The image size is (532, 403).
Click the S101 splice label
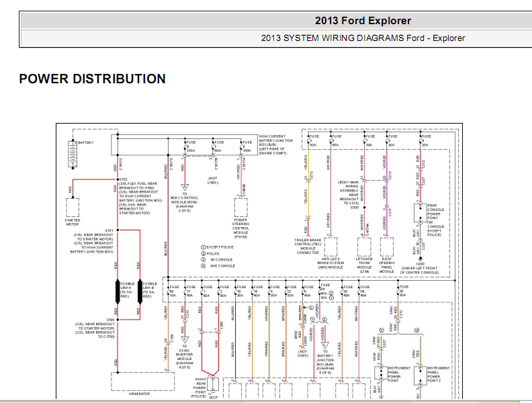[109, 230]
